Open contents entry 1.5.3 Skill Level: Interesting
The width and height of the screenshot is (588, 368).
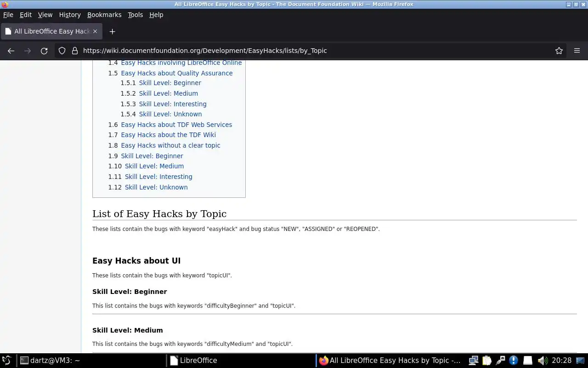point(173,104)
